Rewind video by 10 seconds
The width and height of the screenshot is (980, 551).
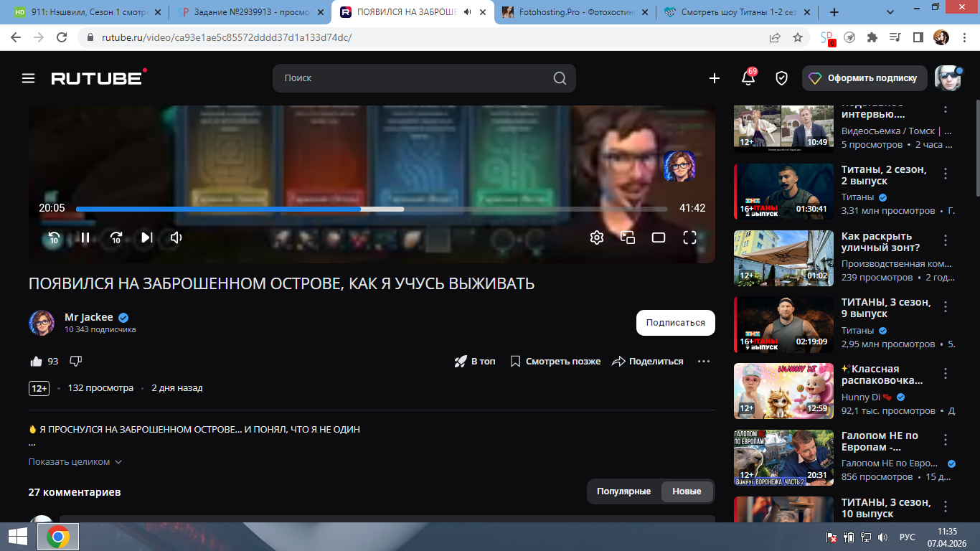click(x=54, y=237)
